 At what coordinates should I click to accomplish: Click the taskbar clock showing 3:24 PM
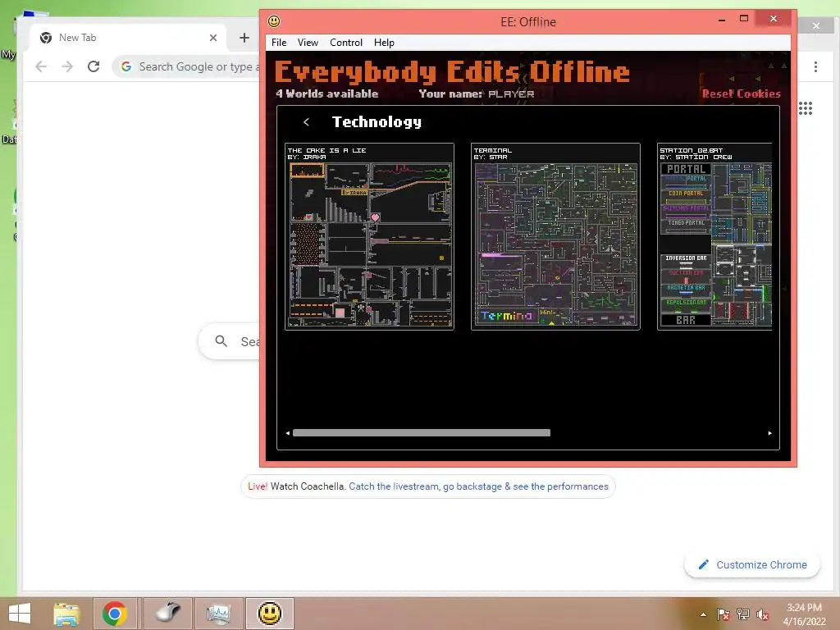(x=804, y=614)
